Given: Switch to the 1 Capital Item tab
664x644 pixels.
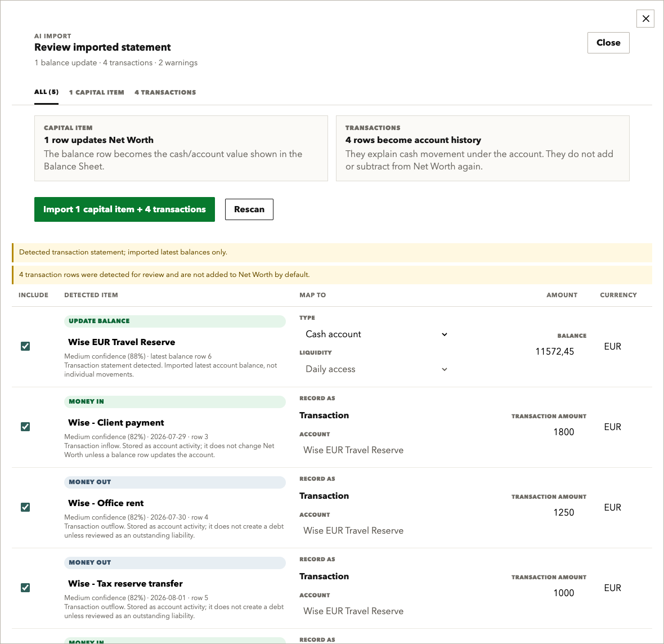Looking at the screenshot, I should coord(97,92).
